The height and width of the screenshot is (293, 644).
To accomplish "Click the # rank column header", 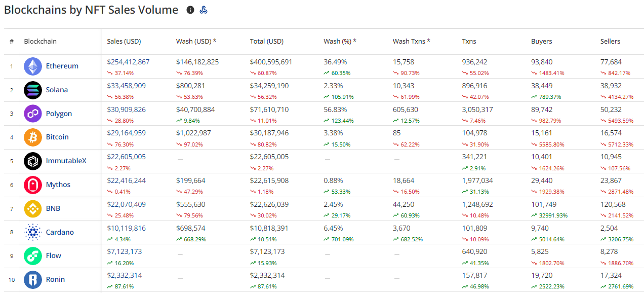I will 12,41.
